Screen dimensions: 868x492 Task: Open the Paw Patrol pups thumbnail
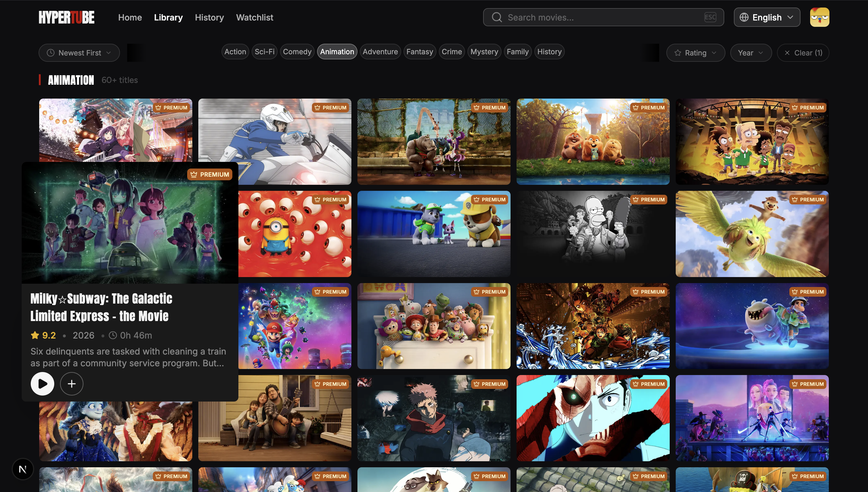[434, 234]
